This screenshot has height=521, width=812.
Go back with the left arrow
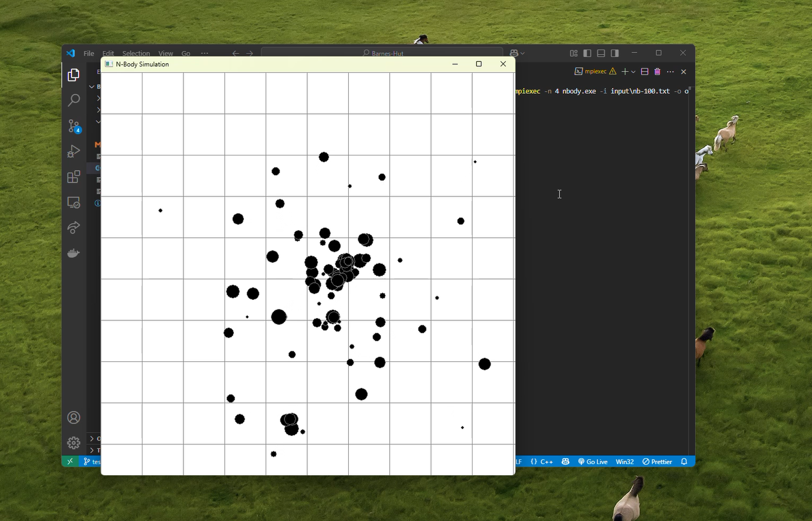click(236, 53)
